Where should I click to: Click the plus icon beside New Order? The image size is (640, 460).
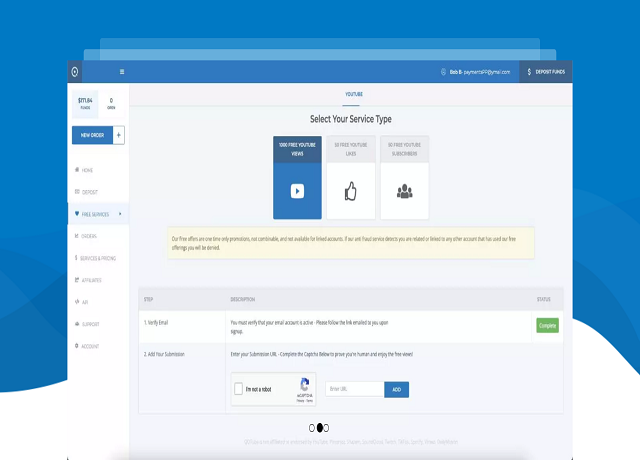(119, 135)
